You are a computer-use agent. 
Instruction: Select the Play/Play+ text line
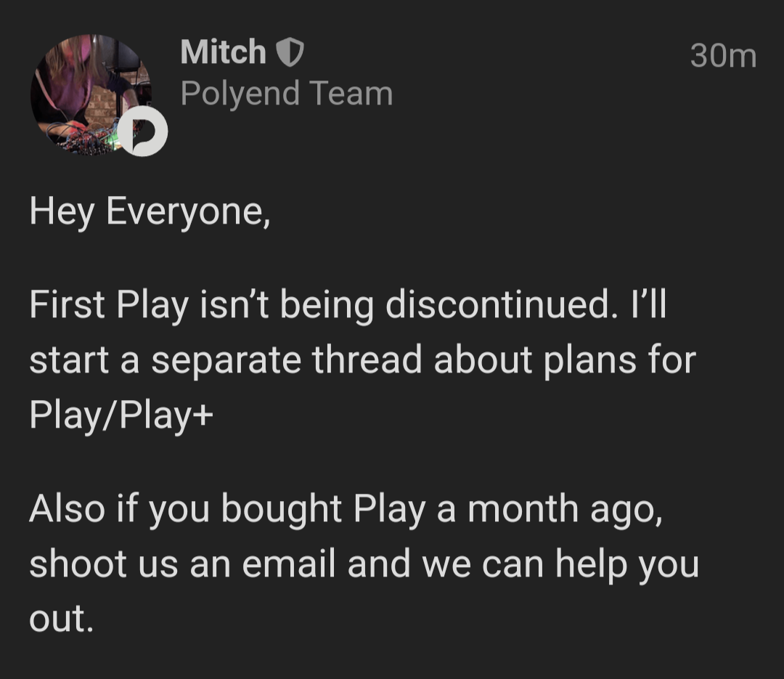pos(121,415)
